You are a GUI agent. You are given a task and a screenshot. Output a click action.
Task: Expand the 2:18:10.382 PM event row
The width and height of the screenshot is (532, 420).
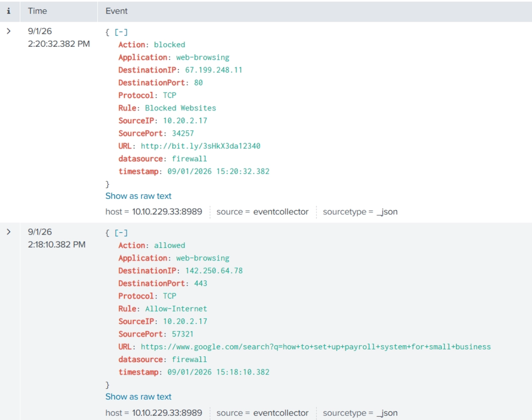point(9,232)
